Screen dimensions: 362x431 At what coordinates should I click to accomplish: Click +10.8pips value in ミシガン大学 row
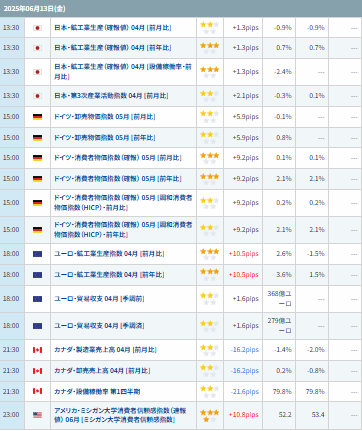pyautogui.click(x=244, y=415)
